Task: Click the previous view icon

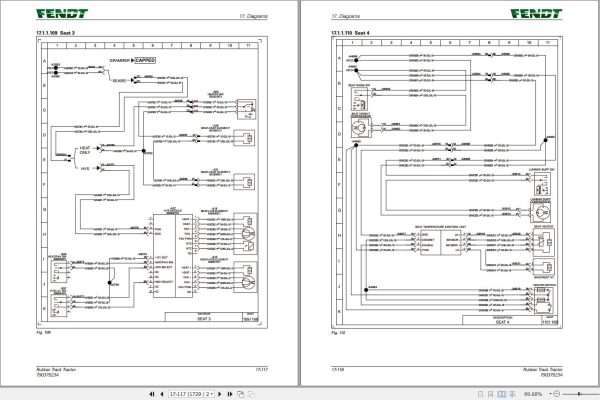Action: 241,394
